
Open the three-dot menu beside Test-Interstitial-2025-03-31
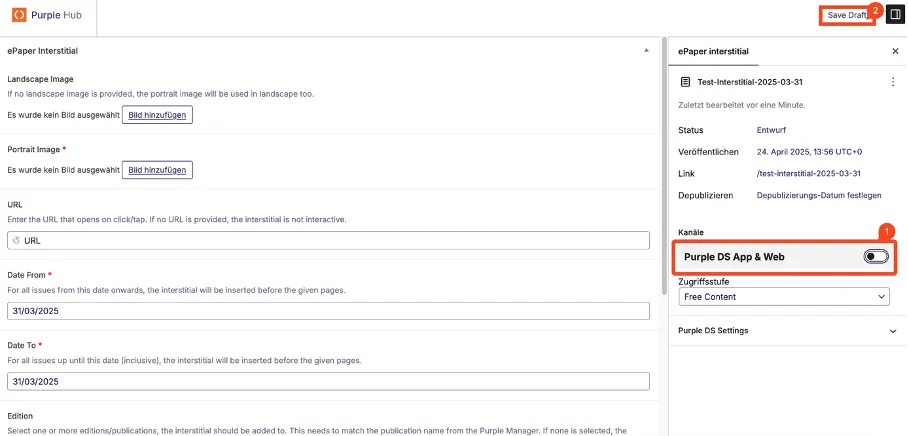coord(892,82)
